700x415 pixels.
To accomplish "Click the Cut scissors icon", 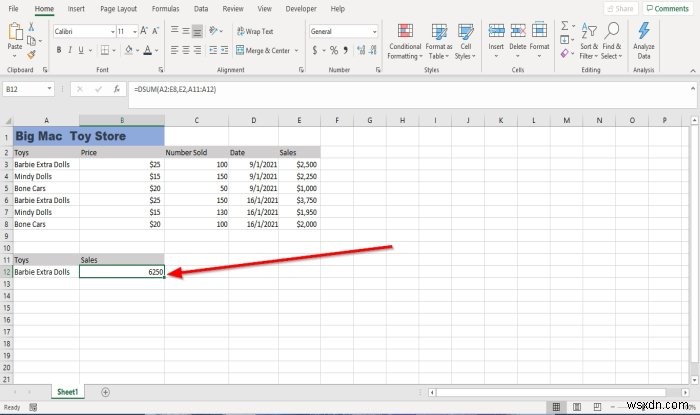I will tap(31, 27).
